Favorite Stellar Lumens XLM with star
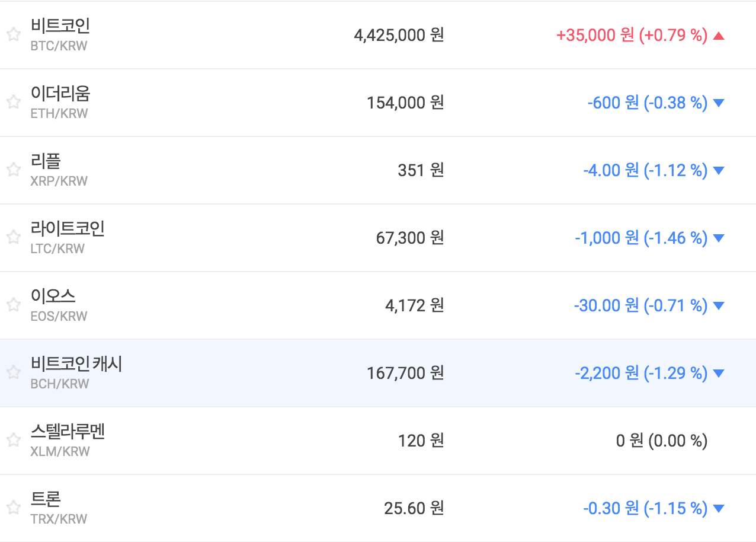 coord(14,440)
